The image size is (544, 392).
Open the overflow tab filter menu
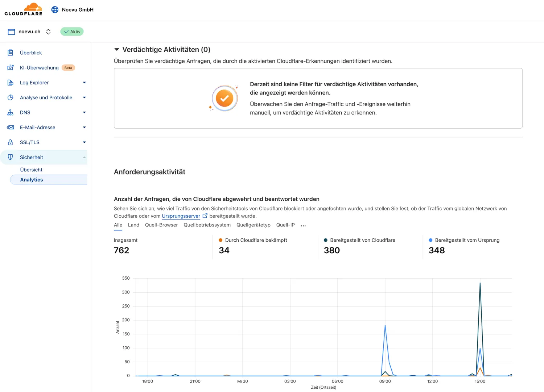click(x=303, y=225)
